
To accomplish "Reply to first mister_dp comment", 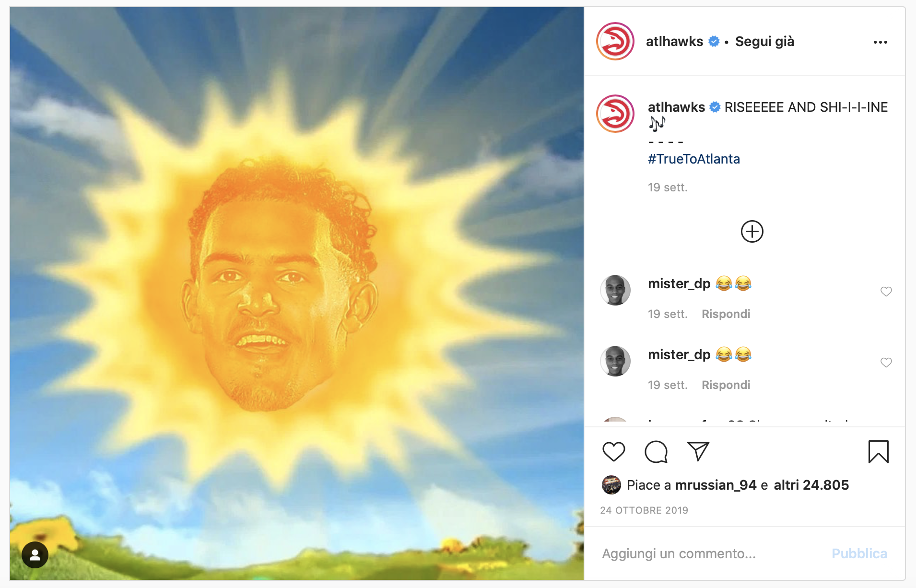I will point(726,314).
